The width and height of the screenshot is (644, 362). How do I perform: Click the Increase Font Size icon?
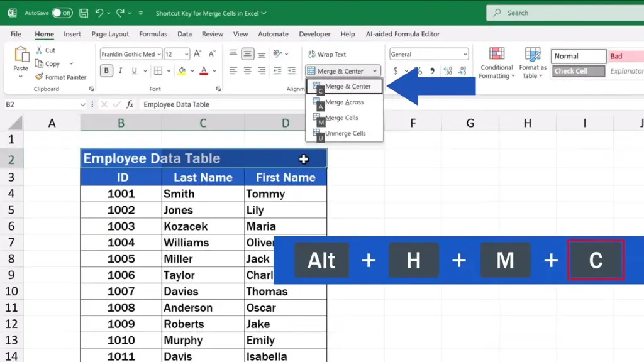pyautogui.click(x=198, y=54)
